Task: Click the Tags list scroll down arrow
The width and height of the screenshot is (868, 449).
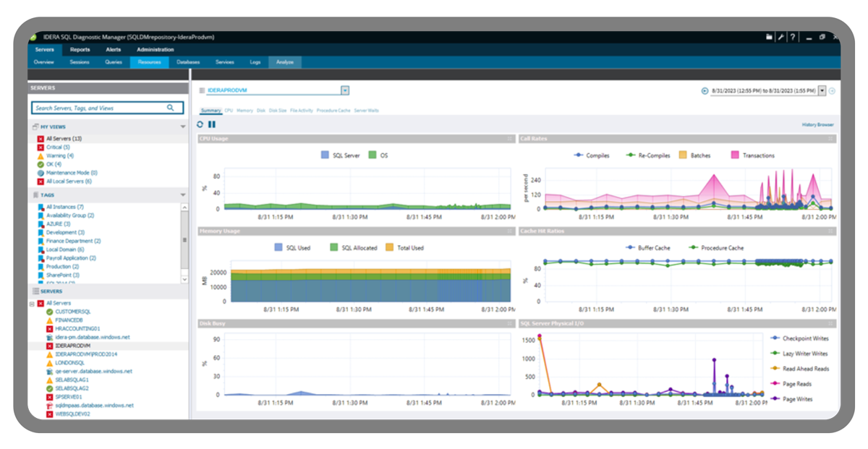Action: coord(184,279)
